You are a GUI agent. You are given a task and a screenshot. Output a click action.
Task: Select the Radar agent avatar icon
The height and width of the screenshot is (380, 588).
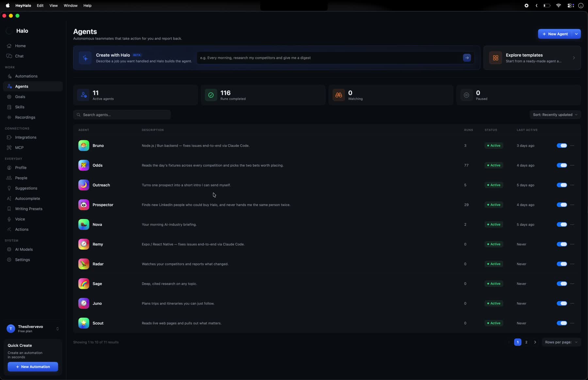tap(84, 264)
